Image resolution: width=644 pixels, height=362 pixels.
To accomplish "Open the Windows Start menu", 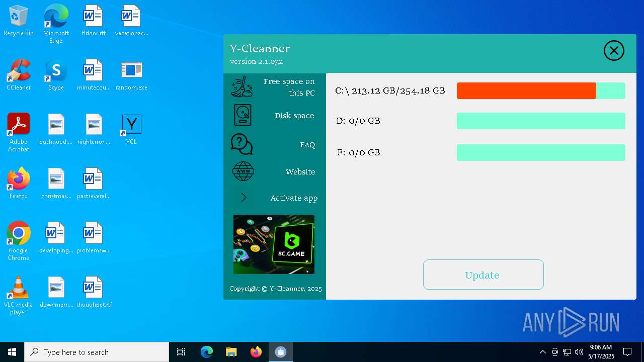I will point(12,352).
